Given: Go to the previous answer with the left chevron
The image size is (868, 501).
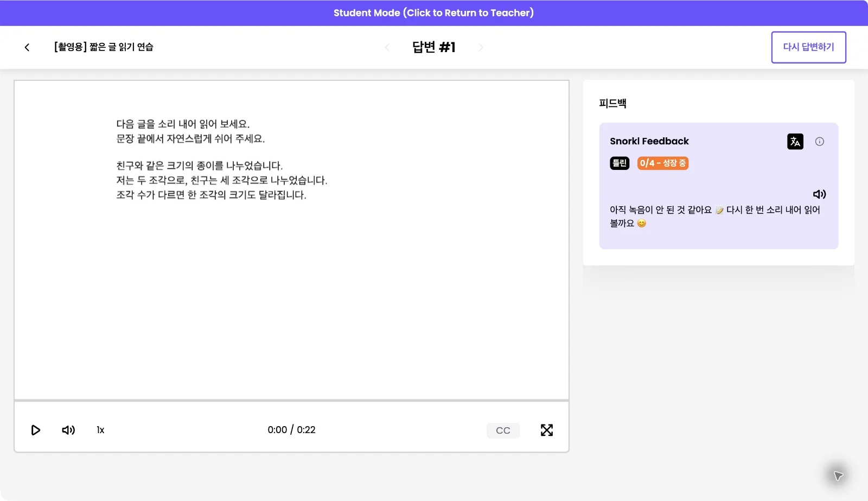Looking at the screenshot, I should 387,47.
